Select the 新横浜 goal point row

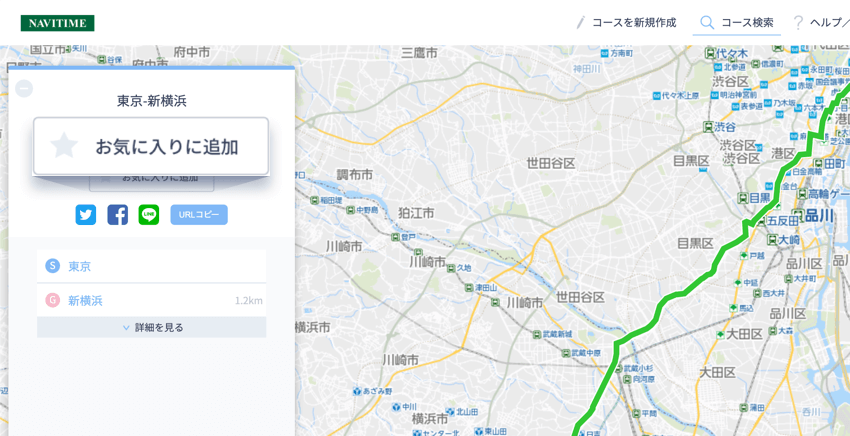tap(151, 300)
